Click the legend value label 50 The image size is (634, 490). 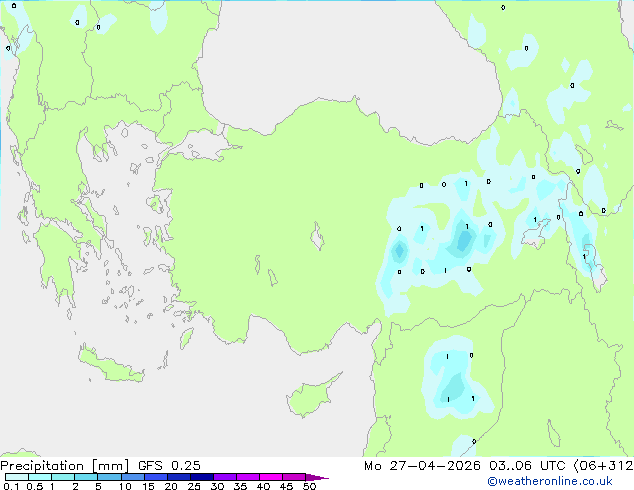tap(309, 486)
